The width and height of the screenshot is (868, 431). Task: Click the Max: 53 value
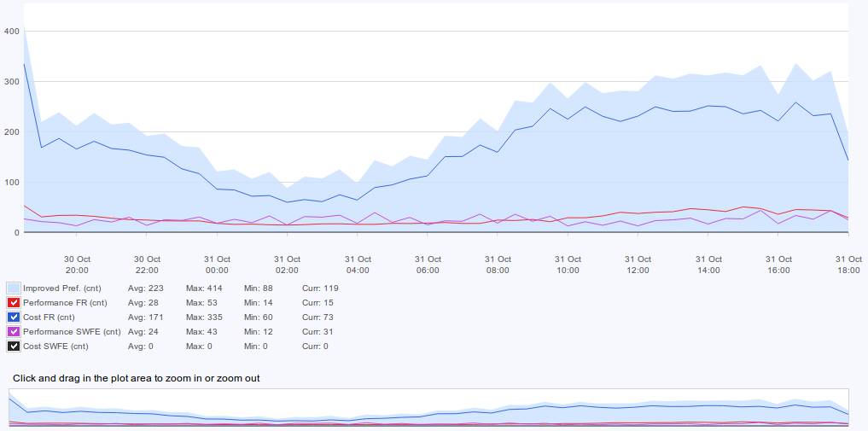(x=201, y=303)
